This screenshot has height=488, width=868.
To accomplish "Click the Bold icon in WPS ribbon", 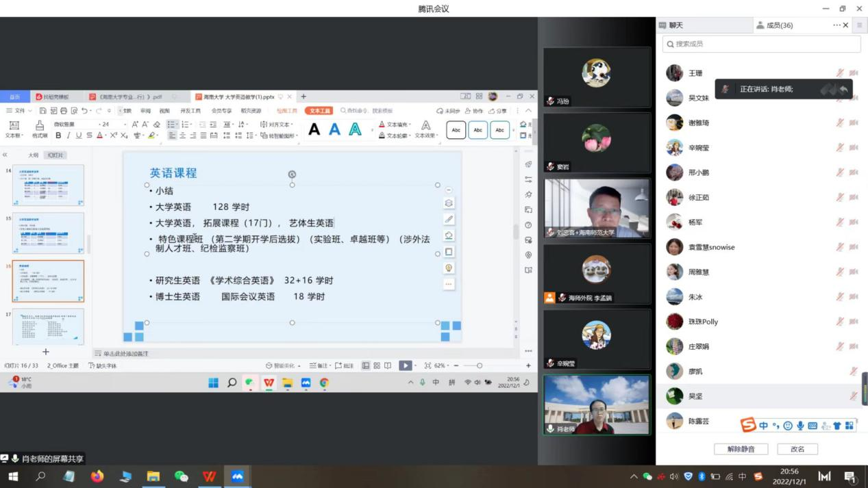I will tap(58, 136).
